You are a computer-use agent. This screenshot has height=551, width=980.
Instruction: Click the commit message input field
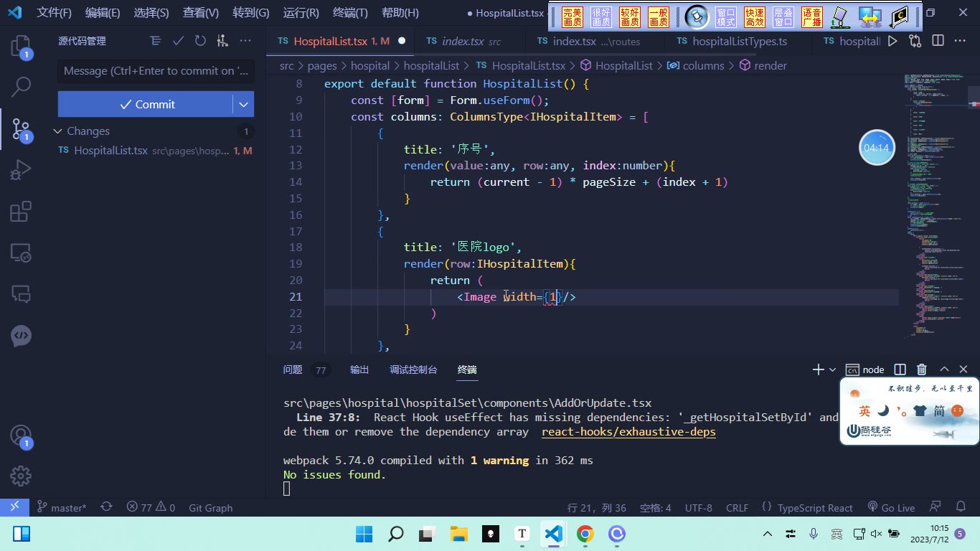(156, 71)
